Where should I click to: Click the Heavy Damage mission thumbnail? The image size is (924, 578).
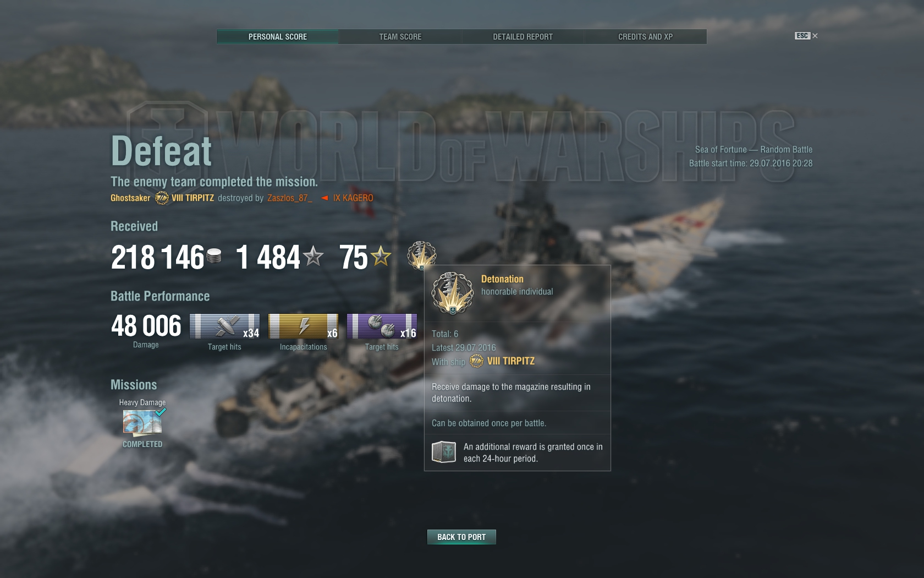click(x=142, y=422)
